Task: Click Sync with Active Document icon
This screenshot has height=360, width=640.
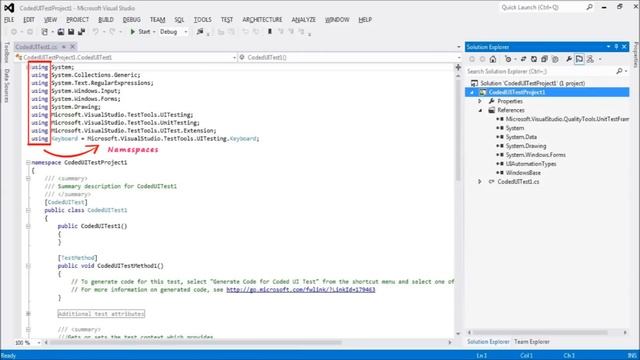Action: click(x=523, y=60)
